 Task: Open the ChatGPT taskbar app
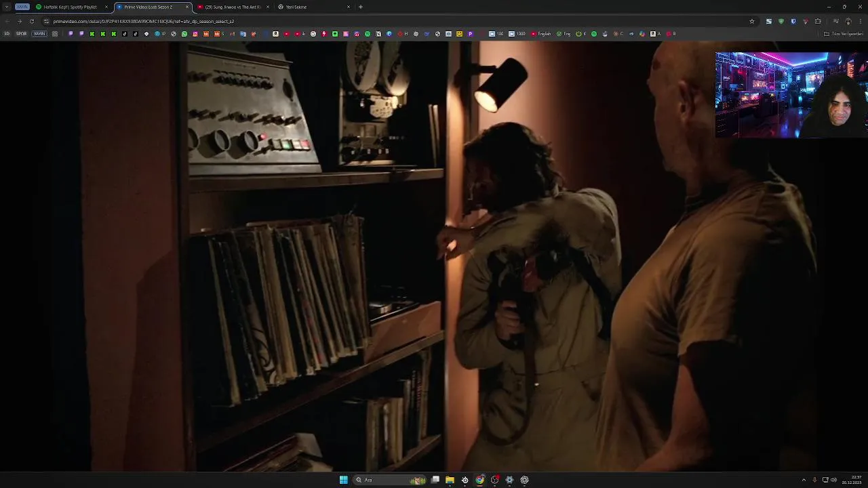click(524, 480)
